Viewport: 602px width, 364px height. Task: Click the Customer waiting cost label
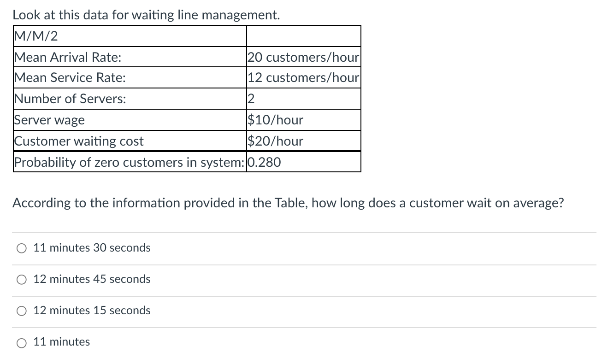pyautogui.click(x=79, y=141)
